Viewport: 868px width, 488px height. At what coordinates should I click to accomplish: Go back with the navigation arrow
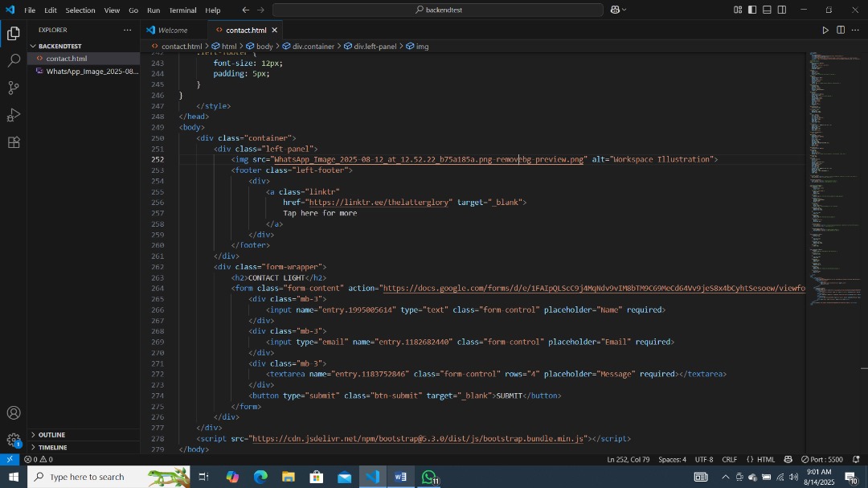(245, 10)
